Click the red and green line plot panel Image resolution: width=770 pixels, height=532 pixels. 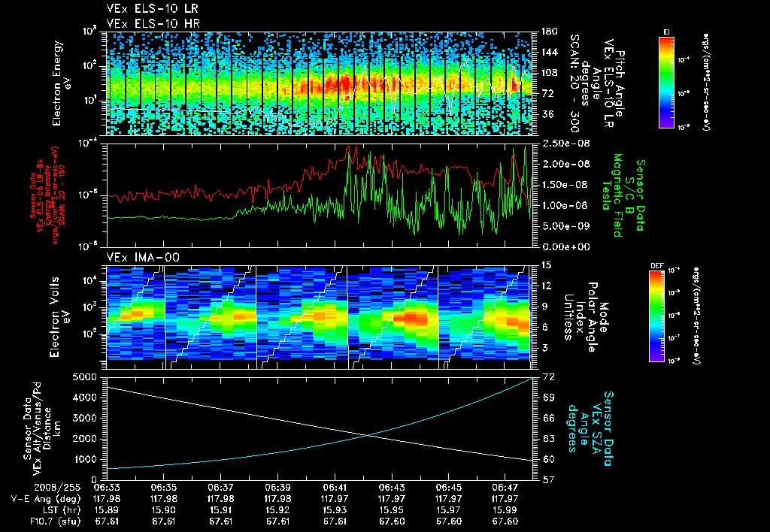click(319, 195)
